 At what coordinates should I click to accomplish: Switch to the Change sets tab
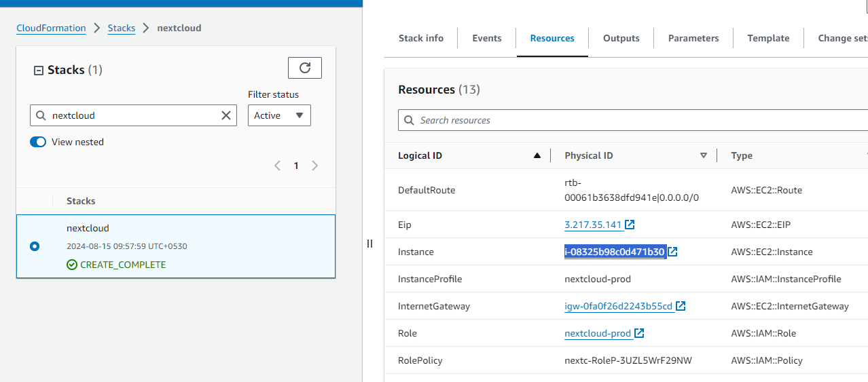click(843, 38)
